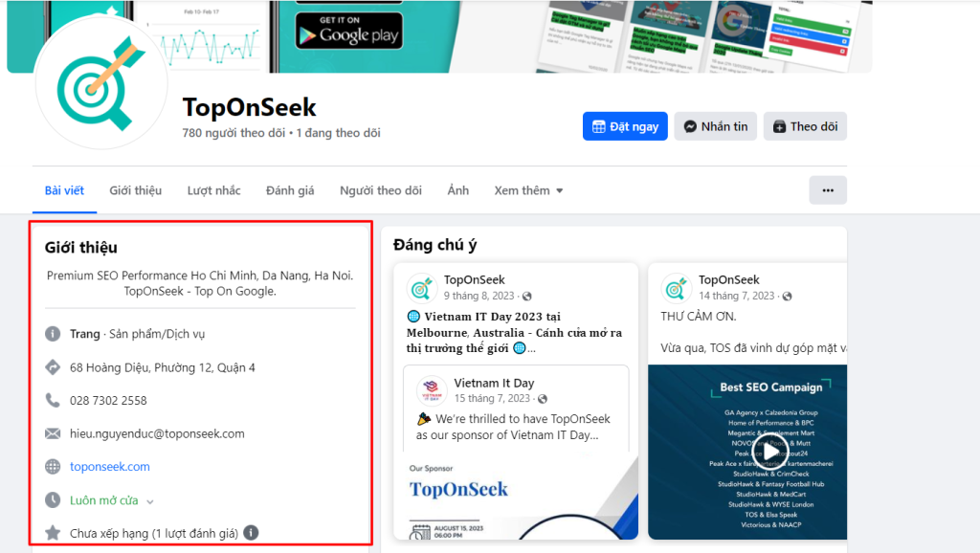The height and width of the screenshot is (553, 980).
Task: Switch to the Giới thiệu tab
Action: [x=135, y=190]
